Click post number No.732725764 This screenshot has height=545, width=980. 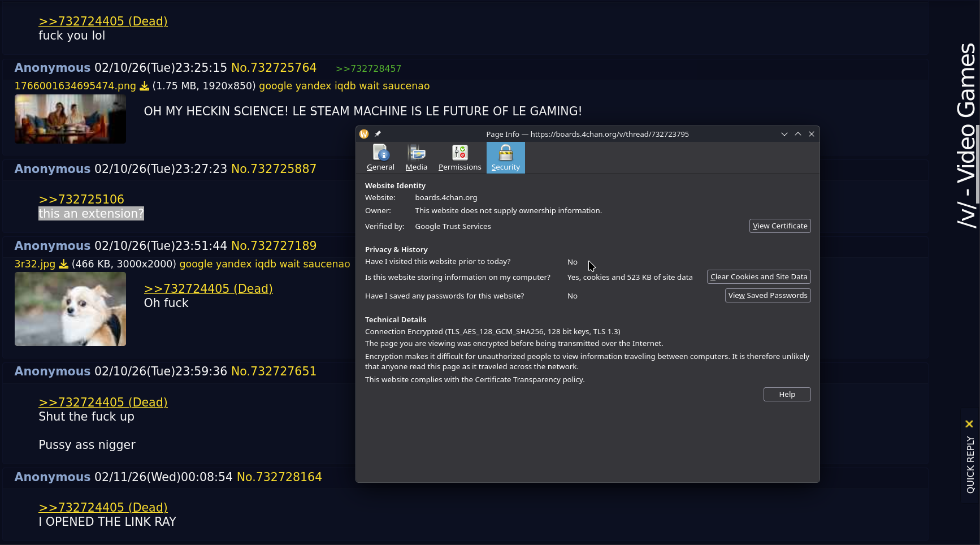(x=274, y=68)
